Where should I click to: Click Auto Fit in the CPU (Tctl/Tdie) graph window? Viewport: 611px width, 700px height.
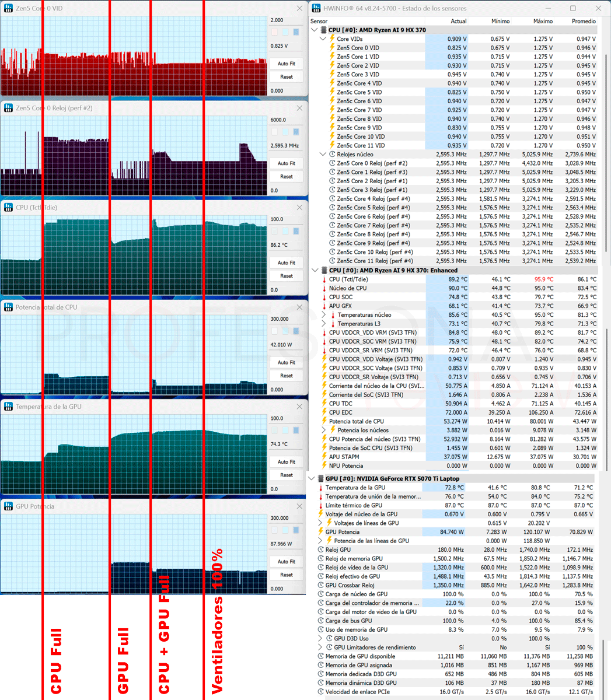coord(287,262)
